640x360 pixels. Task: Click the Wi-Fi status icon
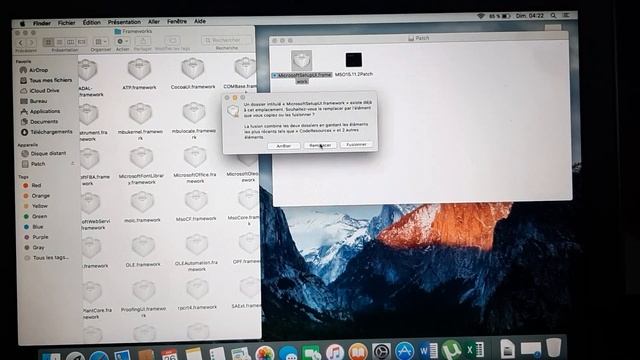tap(481, 16)
